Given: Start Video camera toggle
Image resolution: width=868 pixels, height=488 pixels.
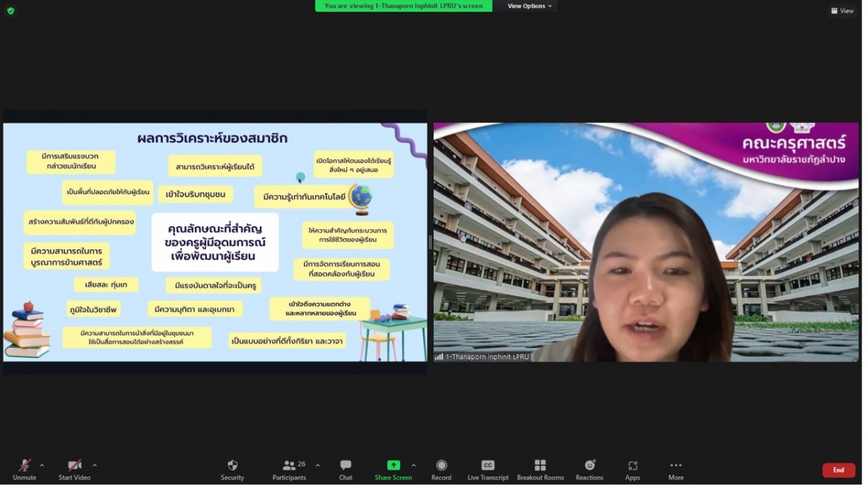Looking at the screenshot, I should [74, 466].
